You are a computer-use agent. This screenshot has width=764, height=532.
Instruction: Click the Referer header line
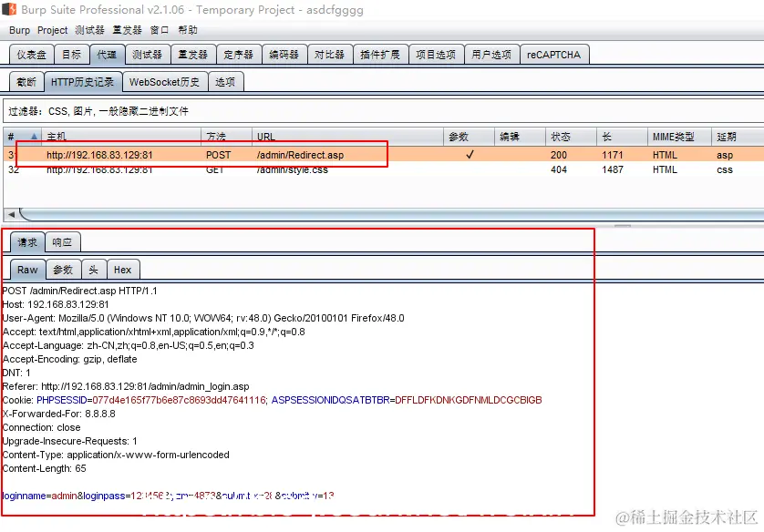[x=126, y=386]
